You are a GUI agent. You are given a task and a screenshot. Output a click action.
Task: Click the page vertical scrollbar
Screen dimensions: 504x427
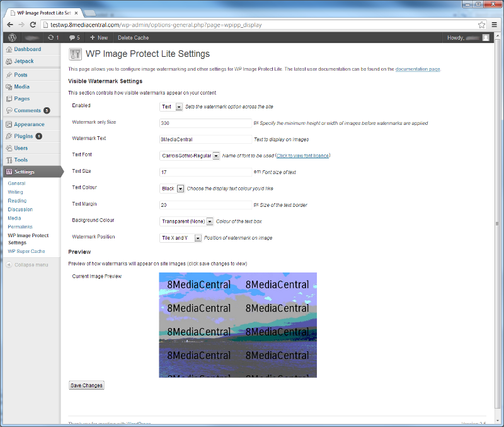(x=498, y=223)
